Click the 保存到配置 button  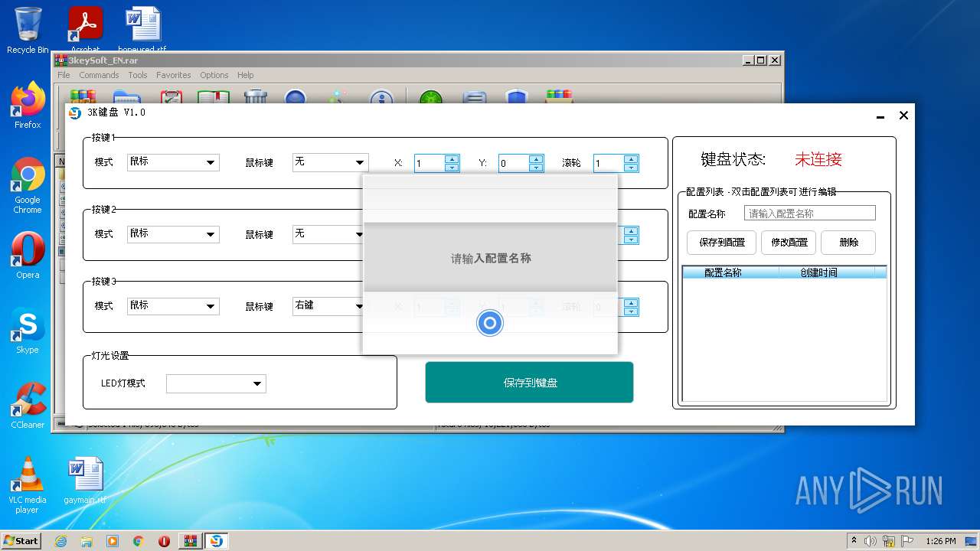tap(722, 243)
